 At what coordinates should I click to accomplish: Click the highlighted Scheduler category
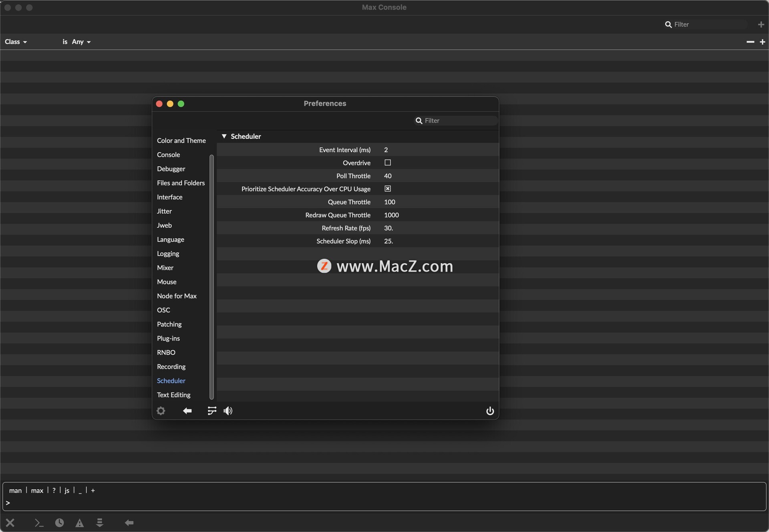[x=171, y=381]
